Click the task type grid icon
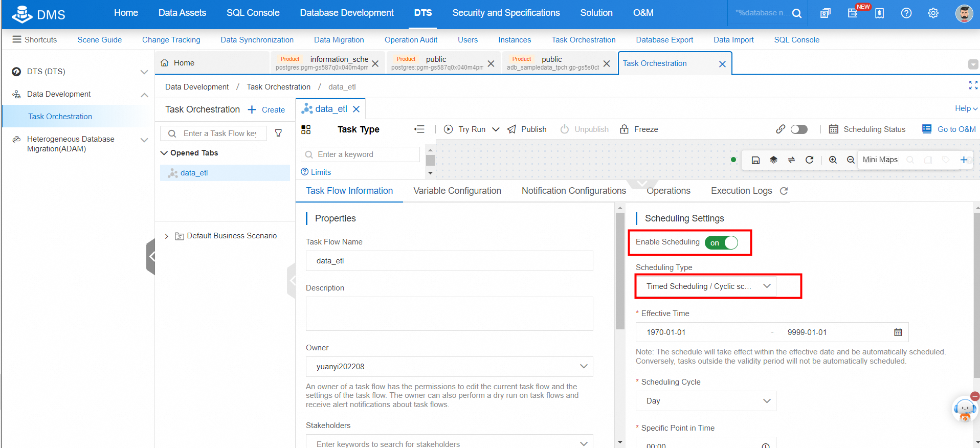Screen dimensions: 980x448 pos(306,129)
